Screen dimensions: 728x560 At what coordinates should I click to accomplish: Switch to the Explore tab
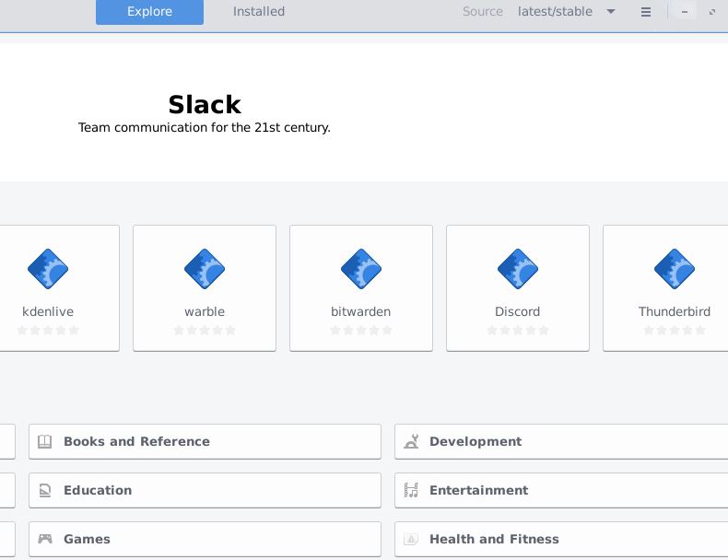pos(149,12)
